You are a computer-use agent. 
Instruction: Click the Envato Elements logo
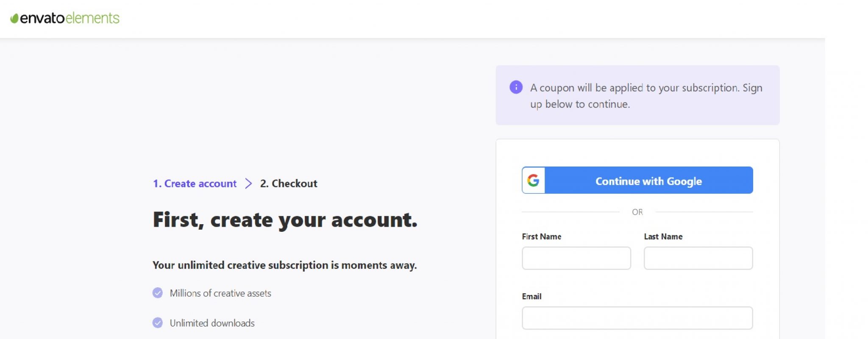65,18
